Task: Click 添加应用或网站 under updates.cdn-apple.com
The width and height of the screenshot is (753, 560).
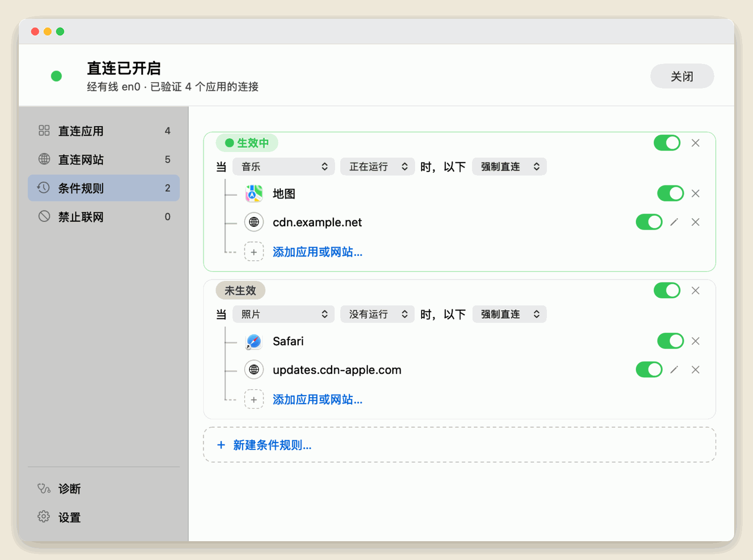Action: pos(318,400)
